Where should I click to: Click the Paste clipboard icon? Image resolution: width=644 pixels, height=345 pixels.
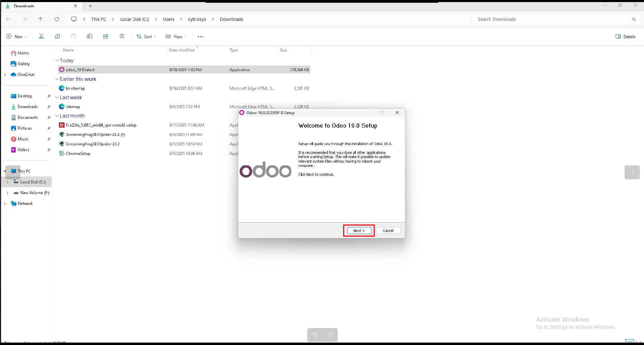(74, 36)
